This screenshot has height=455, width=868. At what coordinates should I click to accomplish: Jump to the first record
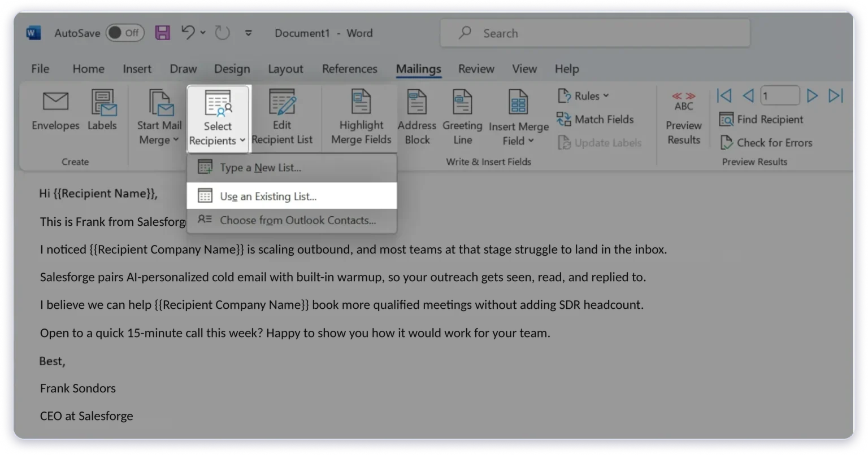(x=724, y=95)
